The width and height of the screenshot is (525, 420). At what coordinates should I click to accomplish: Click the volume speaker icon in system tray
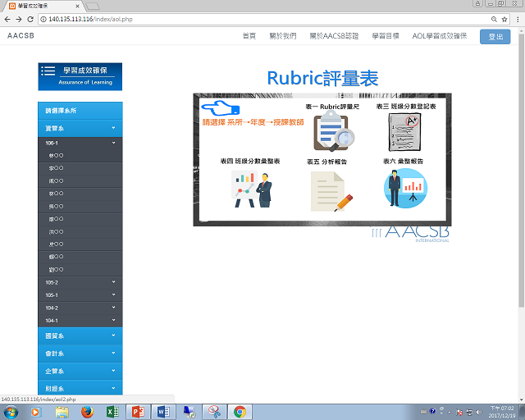[479, 412]
